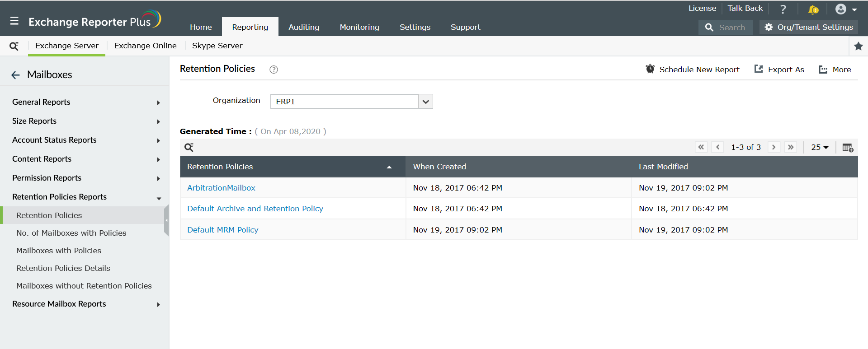Open the add/remove columns icon
The height and width of the screenshot is (349, 868).
[x=848, y=148]
